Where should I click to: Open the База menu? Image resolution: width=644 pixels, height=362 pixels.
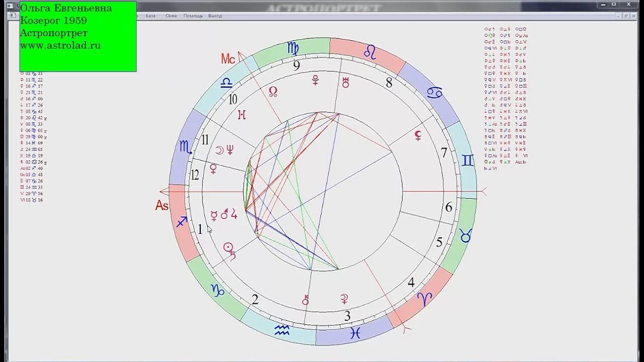pyautogui.click(x=150, y=16)
